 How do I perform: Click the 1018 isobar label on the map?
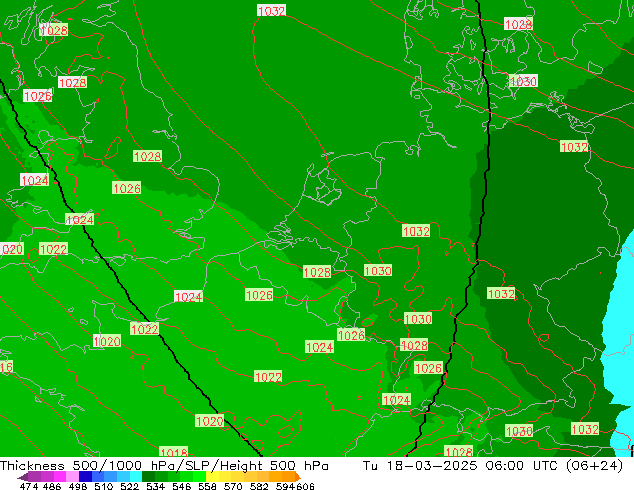[x=174, y=452]
